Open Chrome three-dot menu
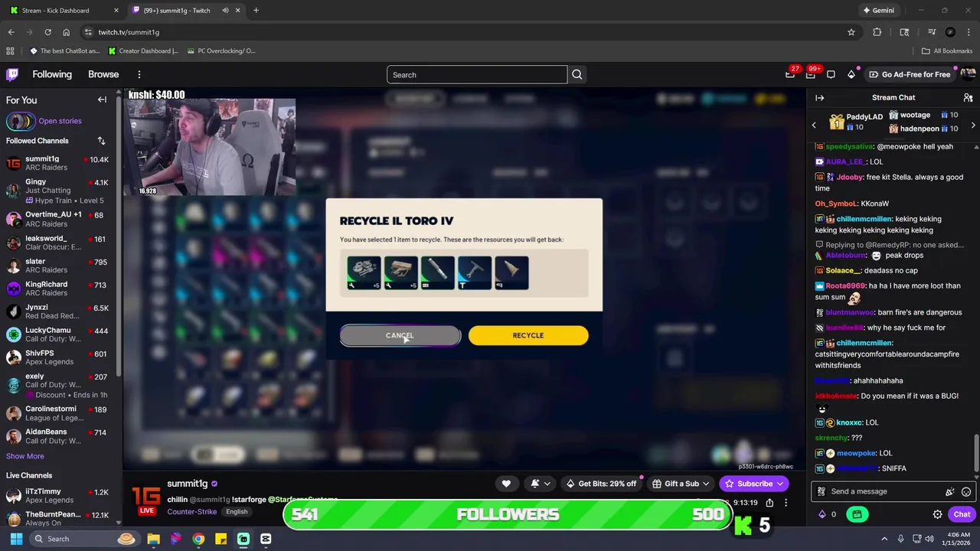 (969, 32)
